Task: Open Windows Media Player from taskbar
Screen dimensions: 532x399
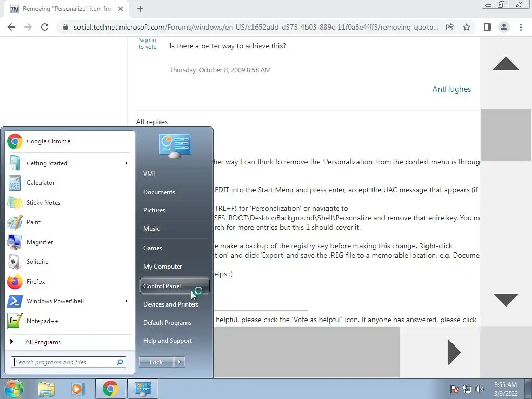Action: (77, 389)
